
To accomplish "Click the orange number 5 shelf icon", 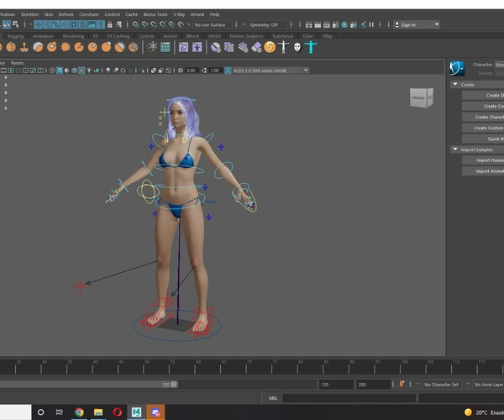I will (x=270, y=47).
